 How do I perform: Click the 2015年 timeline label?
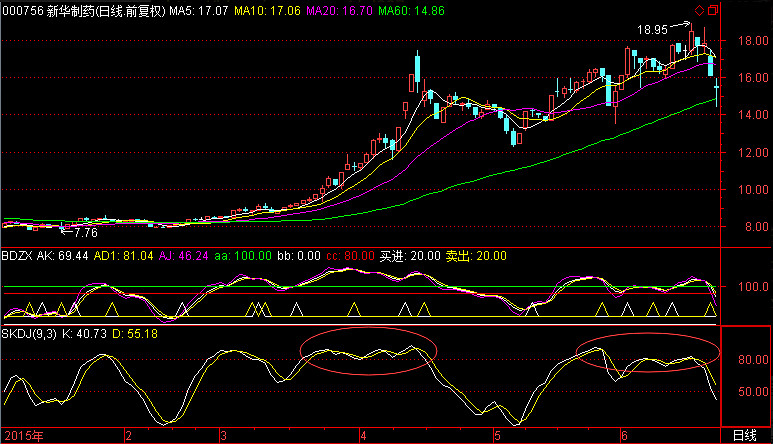coord(24,436)
